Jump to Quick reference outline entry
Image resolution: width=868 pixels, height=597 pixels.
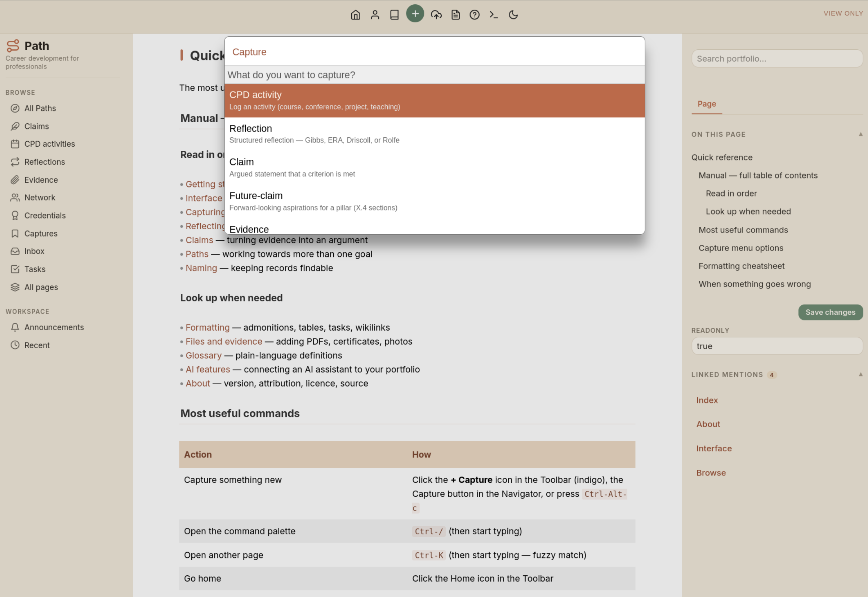pyautogui.click(x=722, y=158)
